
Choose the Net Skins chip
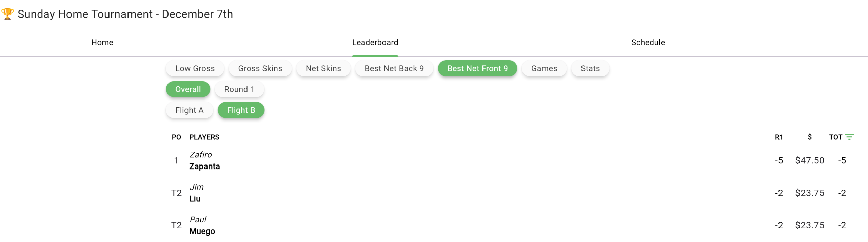coord(323,68)
